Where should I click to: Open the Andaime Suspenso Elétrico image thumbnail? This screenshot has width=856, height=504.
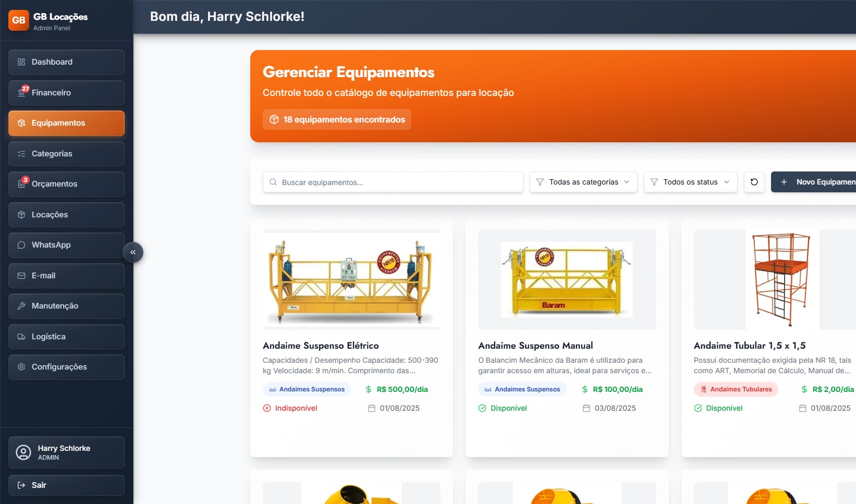352,280
